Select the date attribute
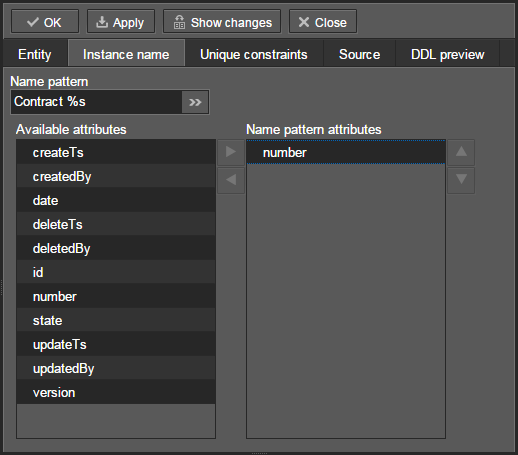The image size is (518, 455). [x=116, y=200]
